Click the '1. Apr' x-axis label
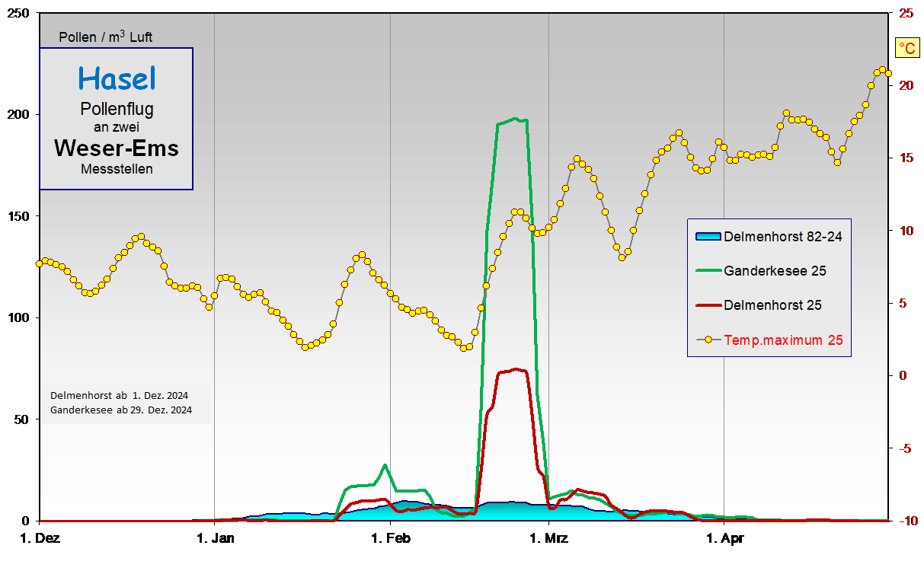The image size is (924, 574). coord(724,540)
